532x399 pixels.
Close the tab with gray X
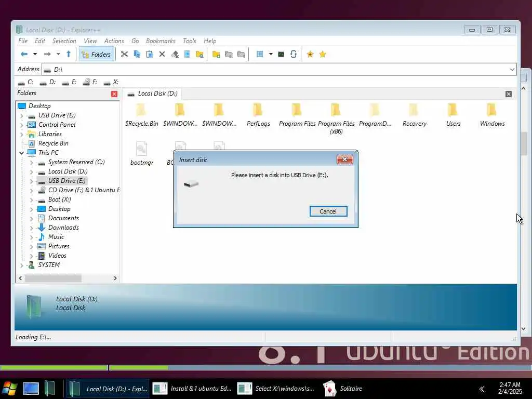click(508, 94)
